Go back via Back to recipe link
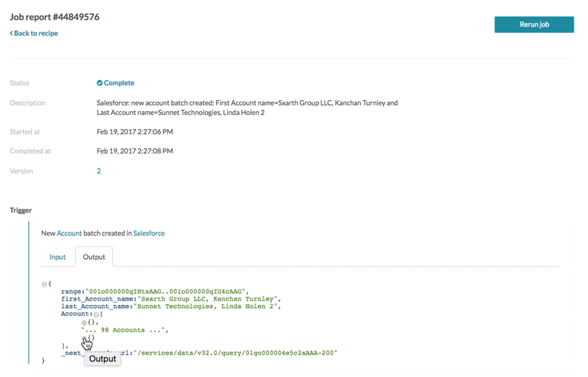 [x=33, y=33]
